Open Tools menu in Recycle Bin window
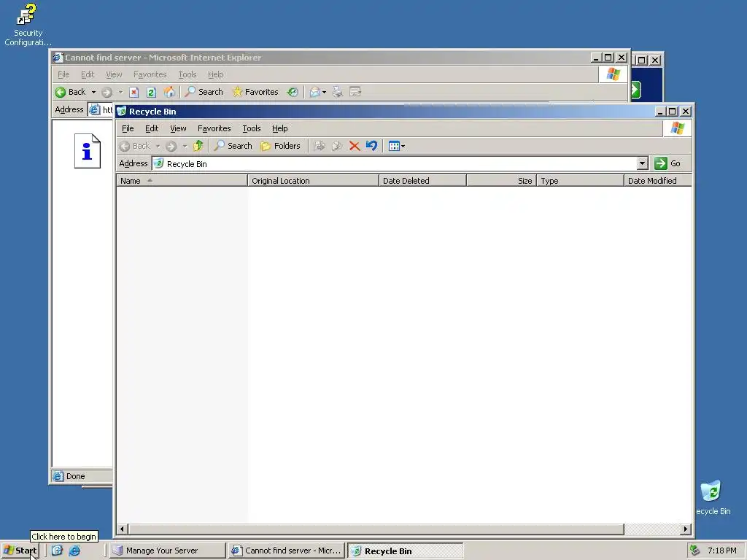The image size is (747, 560). tap(252, 128)
